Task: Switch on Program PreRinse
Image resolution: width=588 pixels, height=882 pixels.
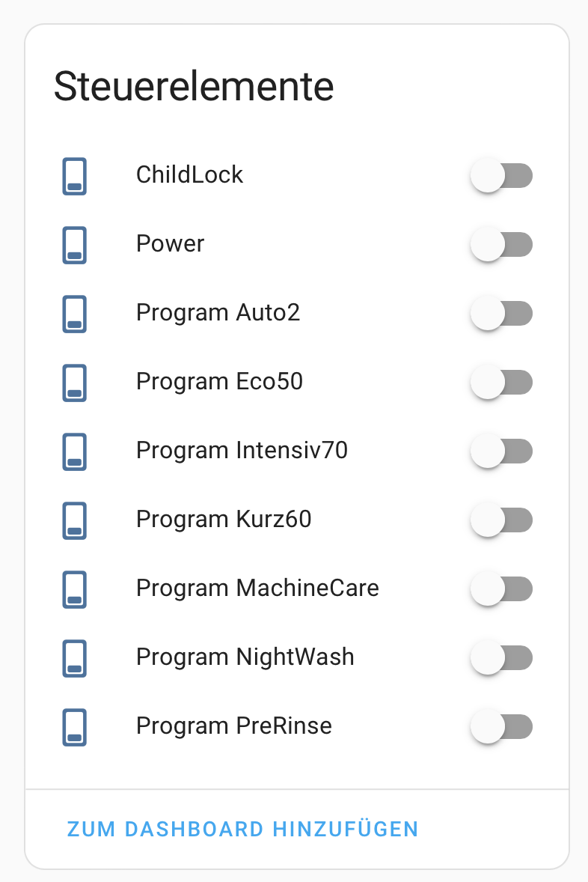Action: 501,727
